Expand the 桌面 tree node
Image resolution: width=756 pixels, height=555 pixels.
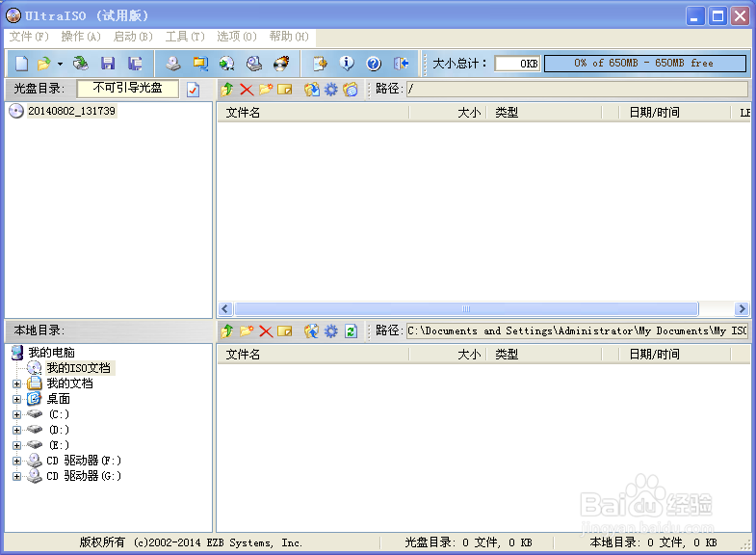pyautogui.click(x=17, y=399)
